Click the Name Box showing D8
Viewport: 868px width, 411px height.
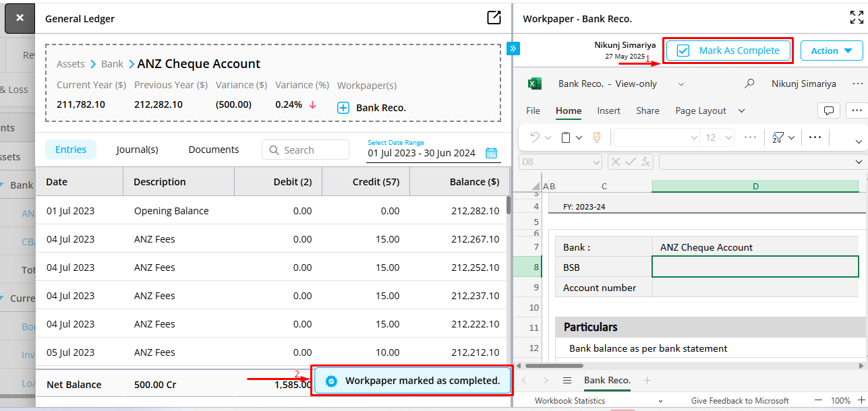(560, 162)
